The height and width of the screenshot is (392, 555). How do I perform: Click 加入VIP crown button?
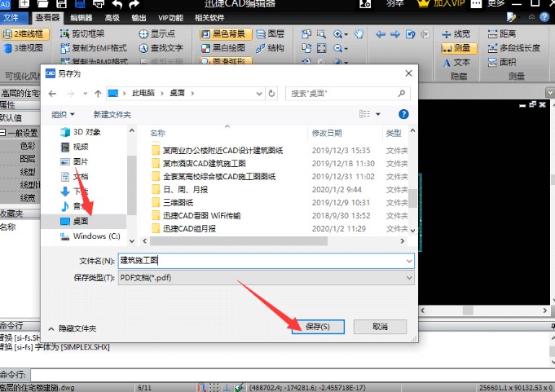[x=440, y=3]
